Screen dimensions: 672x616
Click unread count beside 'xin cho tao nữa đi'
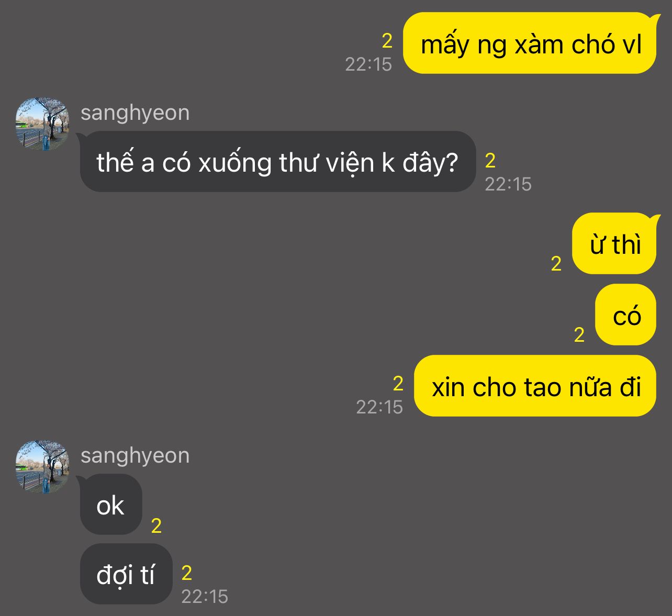398,384
